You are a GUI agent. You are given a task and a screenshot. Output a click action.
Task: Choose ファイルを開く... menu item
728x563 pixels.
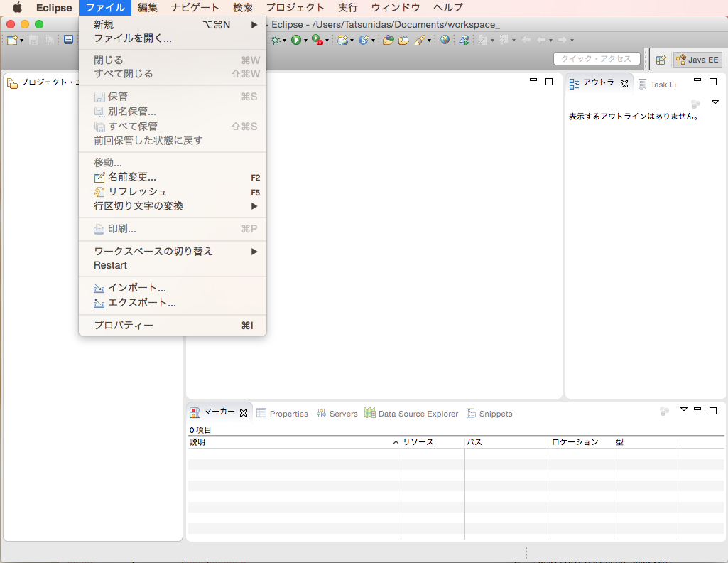coord(173,38)
